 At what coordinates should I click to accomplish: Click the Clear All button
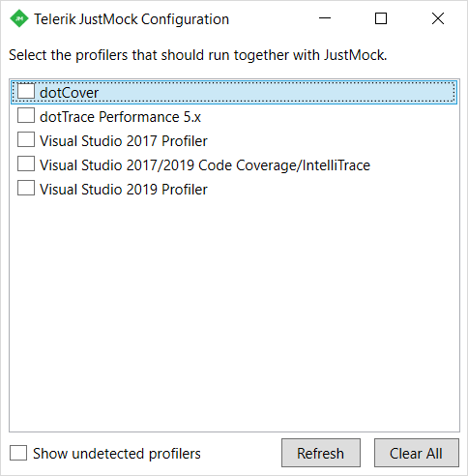click(x=416, y=453)
